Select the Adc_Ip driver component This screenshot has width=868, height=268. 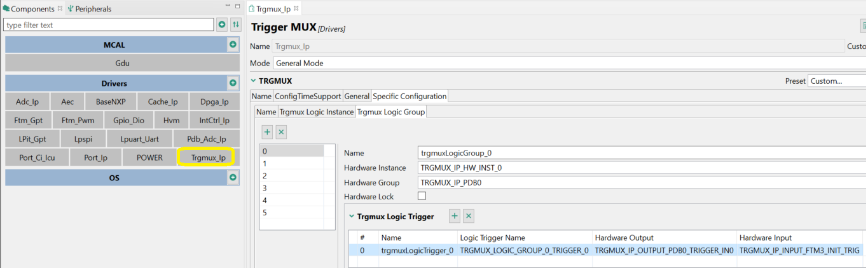(x=27, y=102)
